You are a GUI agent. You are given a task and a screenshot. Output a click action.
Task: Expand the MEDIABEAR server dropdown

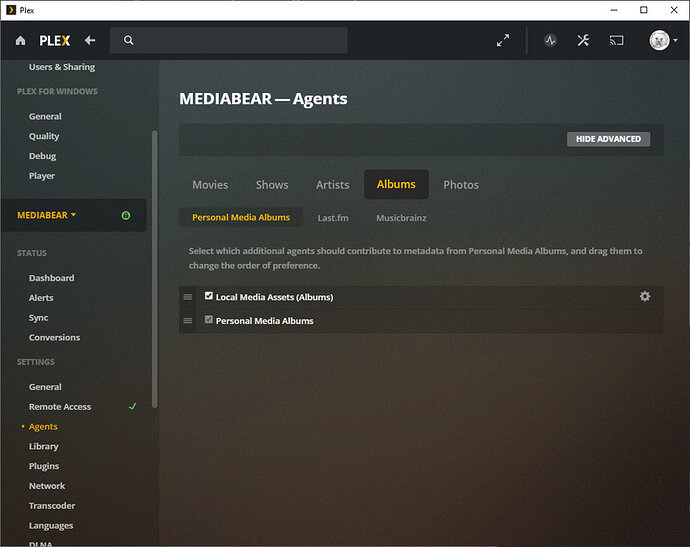coord(47,215)
